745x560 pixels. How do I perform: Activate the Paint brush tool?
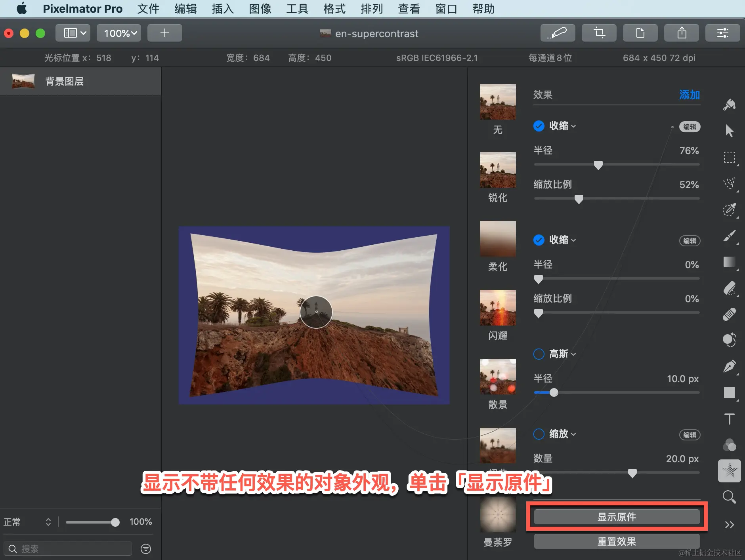pyautogui.click(x=729, y=236)
